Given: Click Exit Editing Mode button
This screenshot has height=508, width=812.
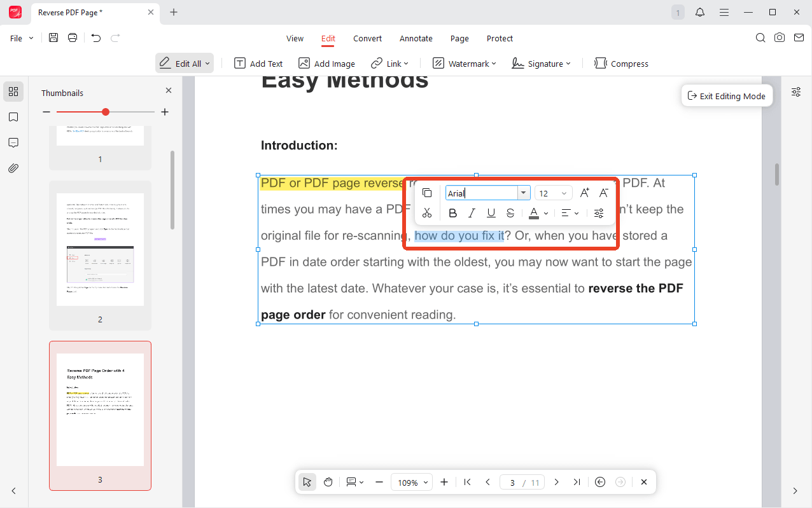Looking at the screenshot, I should 727,96.
